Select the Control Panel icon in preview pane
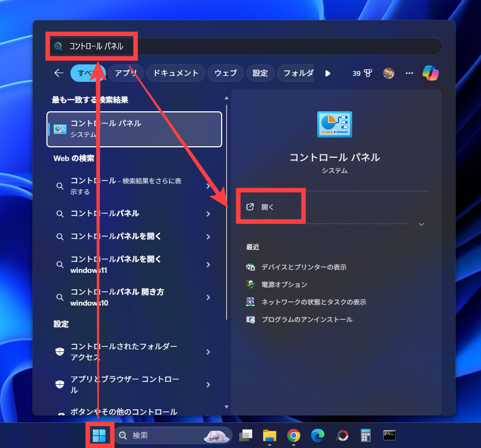481x448 pixels. pos(334,124)
